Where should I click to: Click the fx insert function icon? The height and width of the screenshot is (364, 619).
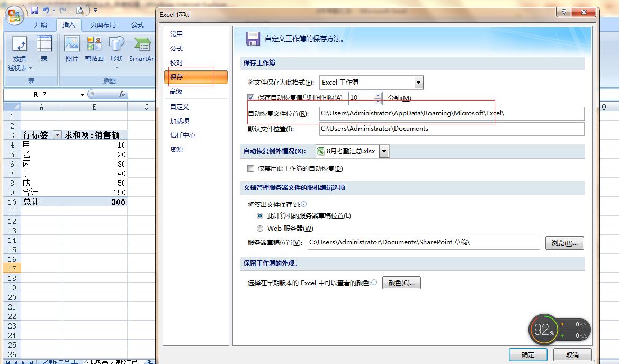[x=122, y=94]
